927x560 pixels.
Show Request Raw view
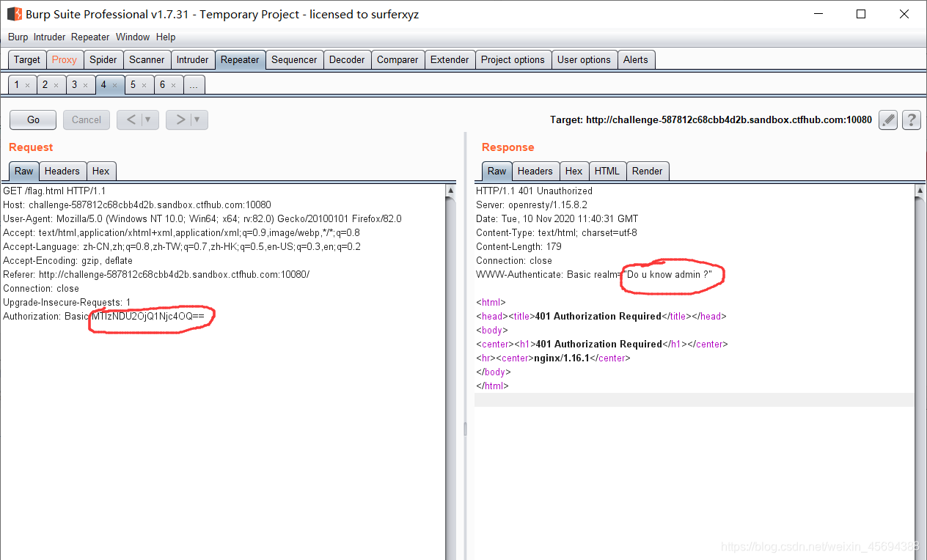(x=24, y=171)
